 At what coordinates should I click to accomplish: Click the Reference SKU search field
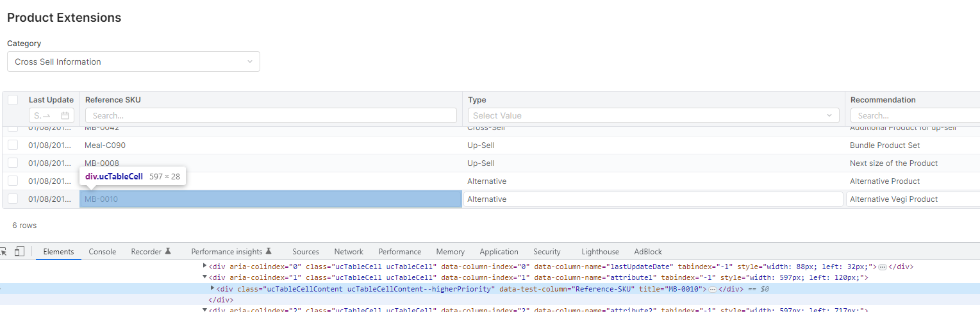coord(270,115)
